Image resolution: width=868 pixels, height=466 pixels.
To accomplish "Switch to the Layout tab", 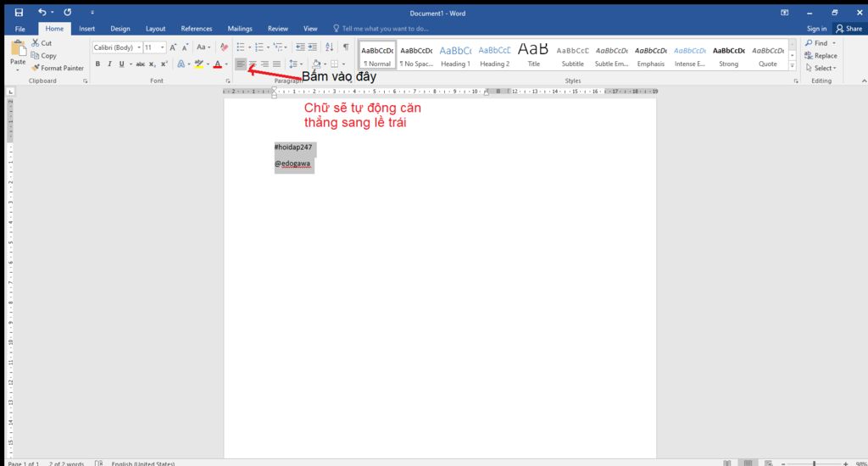I will point(155,29).
